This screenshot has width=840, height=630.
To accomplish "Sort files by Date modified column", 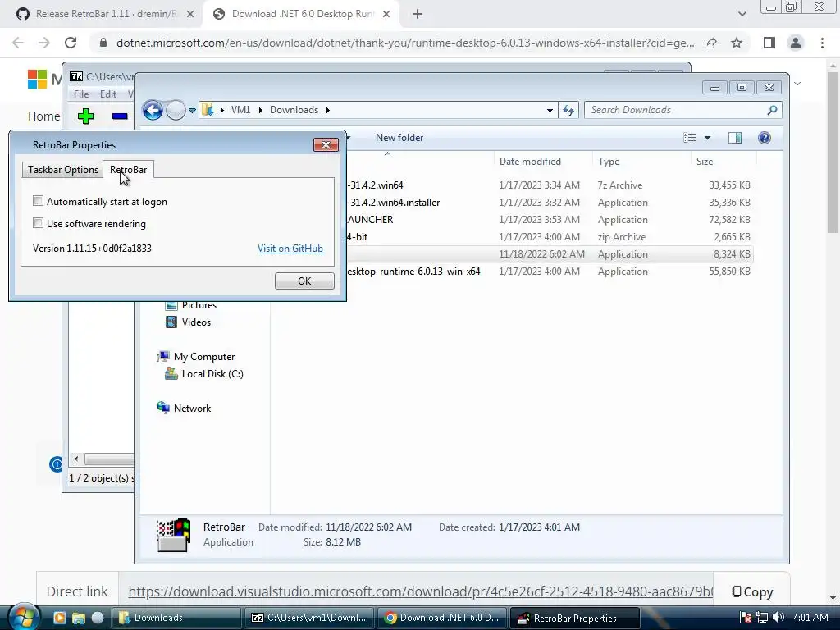I will 543,162.
